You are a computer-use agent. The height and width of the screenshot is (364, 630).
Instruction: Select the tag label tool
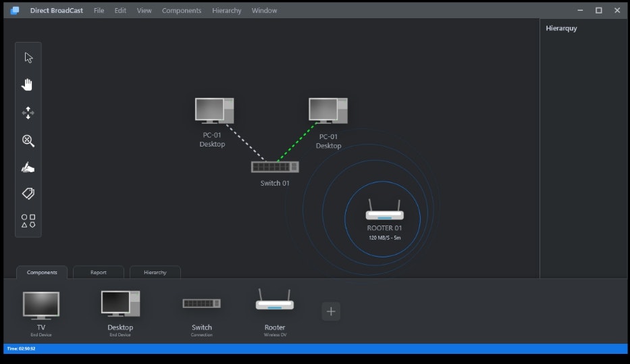click(28, 194)
